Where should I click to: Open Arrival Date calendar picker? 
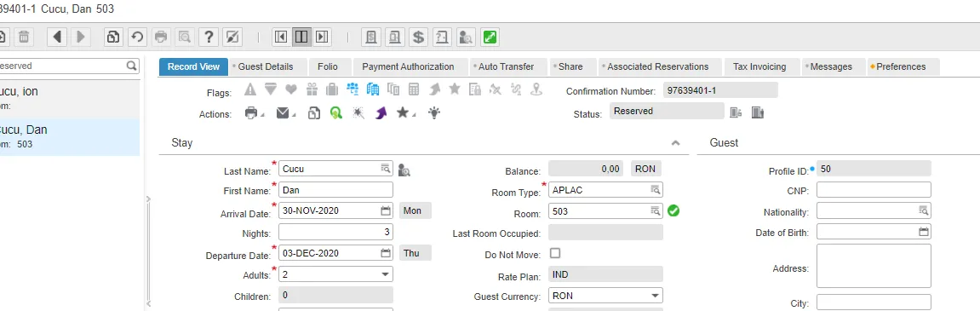click(386, 210)
